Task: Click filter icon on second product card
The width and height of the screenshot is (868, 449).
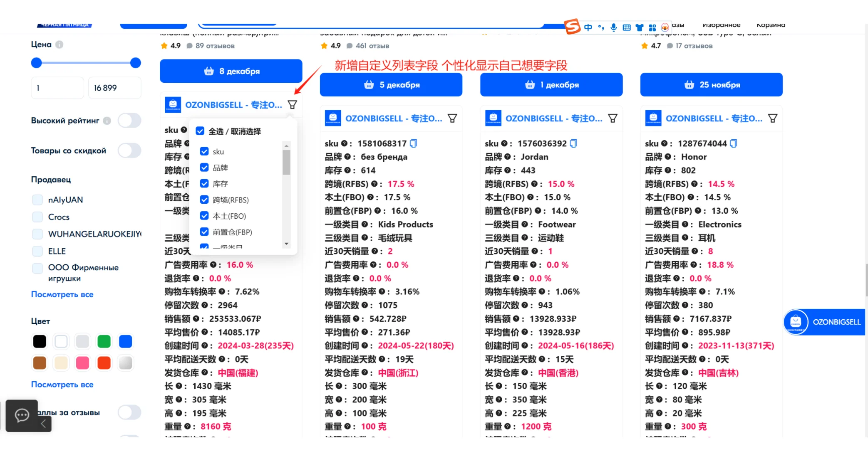Action: (x=452, y=118)
